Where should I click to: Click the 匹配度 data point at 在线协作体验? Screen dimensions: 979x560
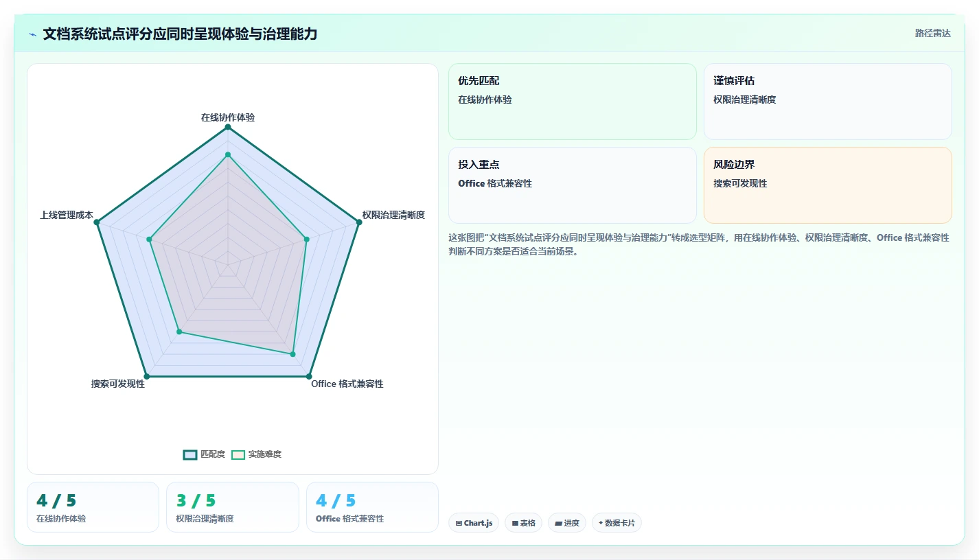click(228, 127)
